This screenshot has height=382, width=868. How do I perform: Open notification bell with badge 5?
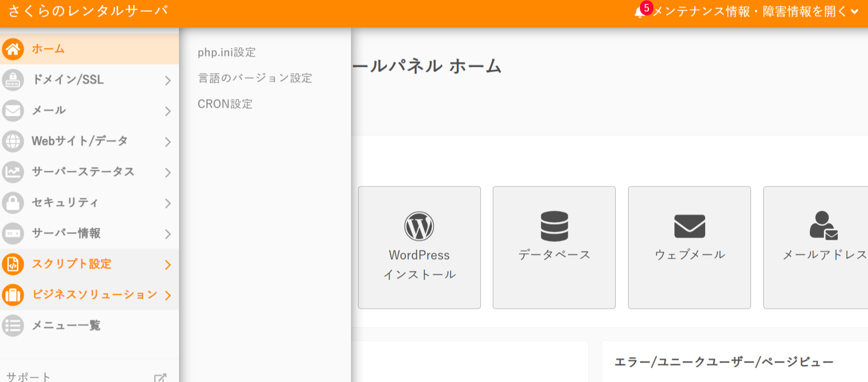click(640, 11)
